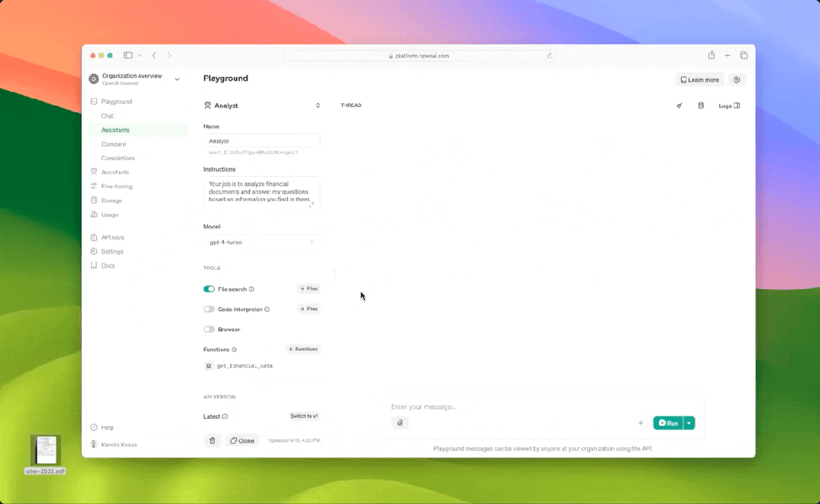Viewport: 820px width, 504px height.
Task: Click the Add Functions button
Action: tap(303, 349)
